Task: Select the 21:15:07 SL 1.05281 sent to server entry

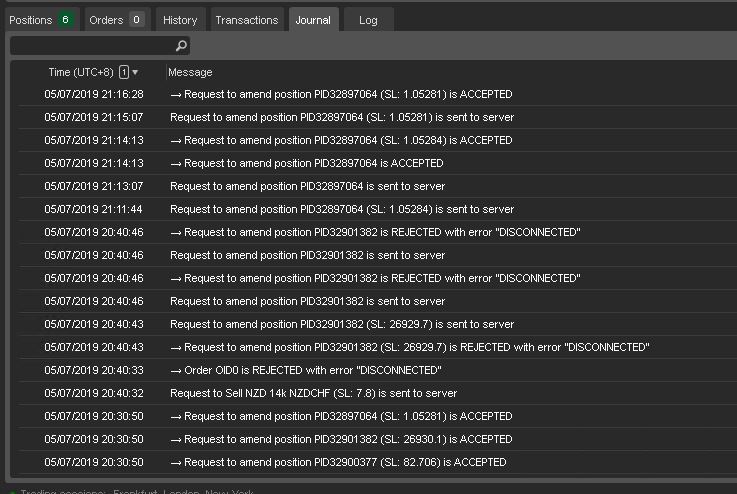Action: 378,118
